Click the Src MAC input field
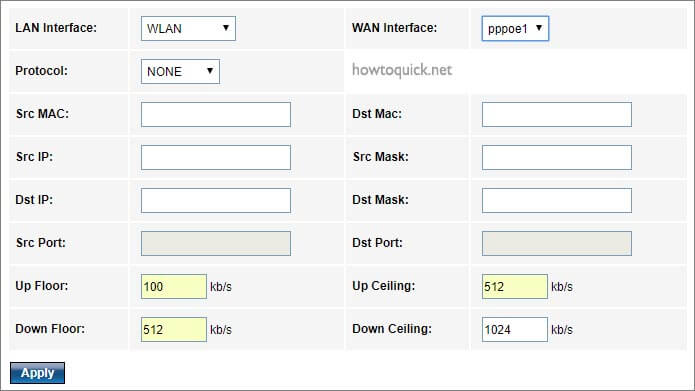This screenshot has width=695, height=391. tap(216, 114)
